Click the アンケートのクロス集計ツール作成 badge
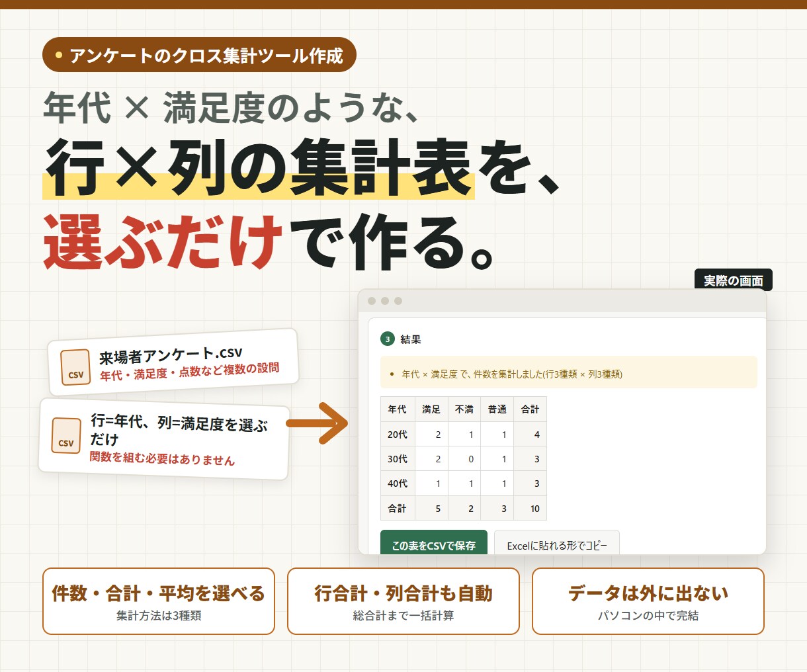 tap(199, 55)
